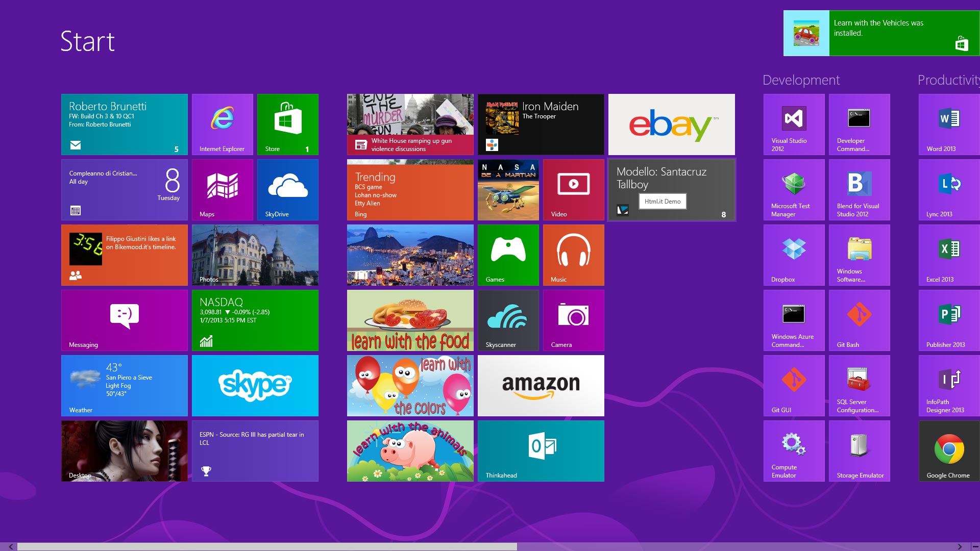
Task: Launch Git Bash
Action: tap(860, 320)
